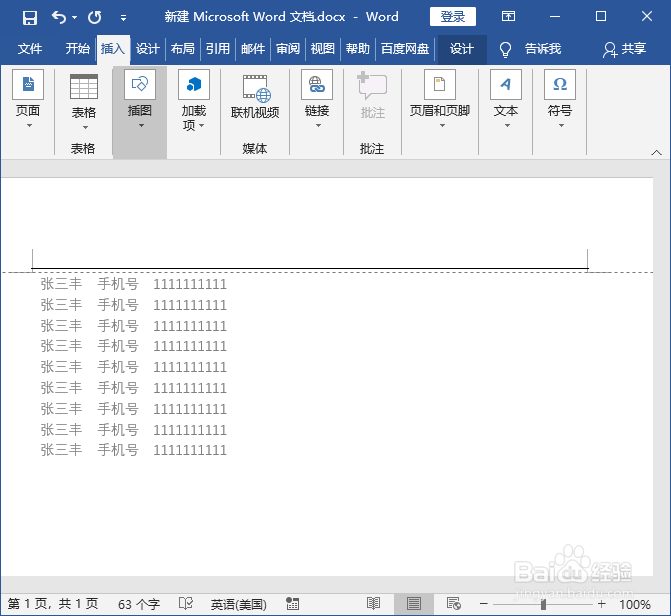Screen dimensions: 671x616
Task: Open ribbon display options icon
Action: (x=508, y=17)
